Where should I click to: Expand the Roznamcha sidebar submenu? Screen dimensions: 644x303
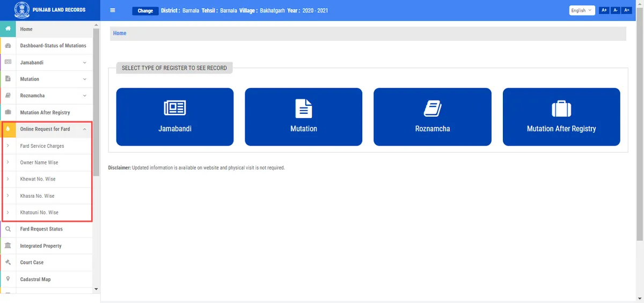point(84,96)
